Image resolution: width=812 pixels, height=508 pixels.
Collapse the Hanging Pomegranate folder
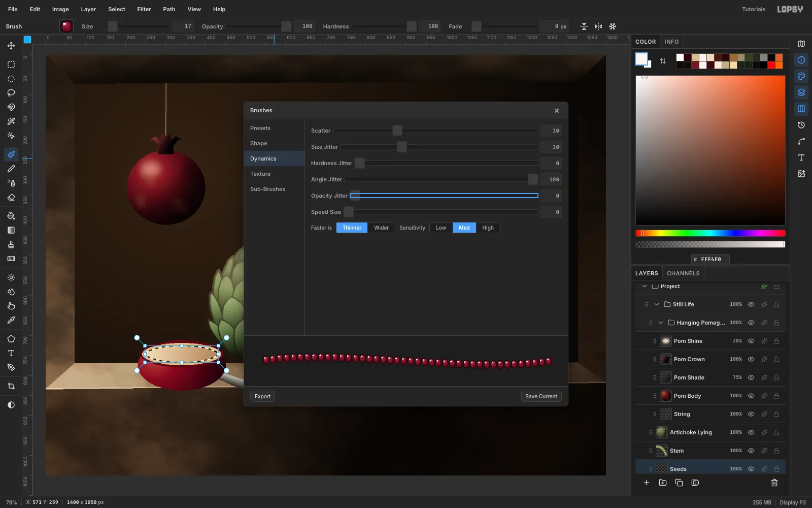pos(661,323)
